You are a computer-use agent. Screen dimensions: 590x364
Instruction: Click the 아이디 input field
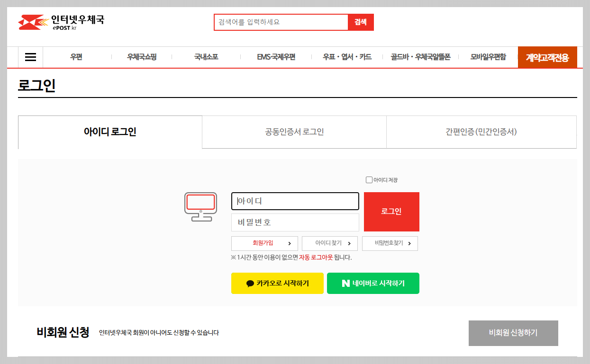295,201
